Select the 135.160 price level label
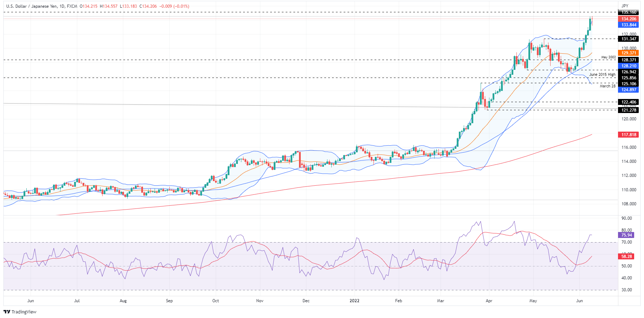 pyautogui.click(x=628, y=12)
